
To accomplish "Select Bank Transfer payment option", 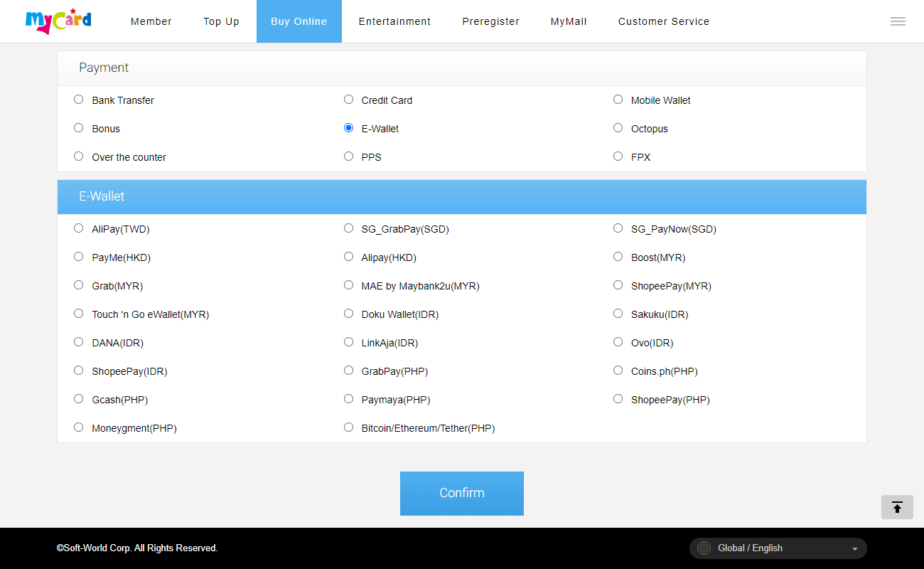I will (79, 100).
